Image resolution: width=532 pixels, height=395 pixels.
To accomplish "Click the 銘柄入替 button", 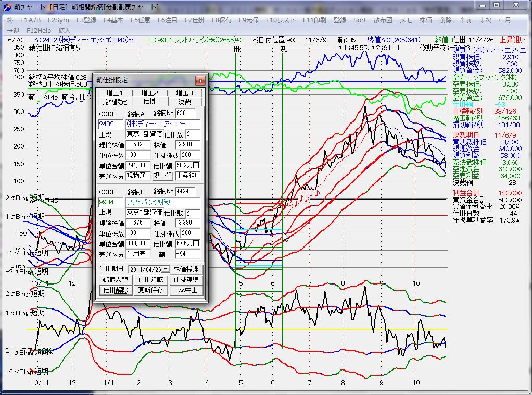I will (116, 280).
